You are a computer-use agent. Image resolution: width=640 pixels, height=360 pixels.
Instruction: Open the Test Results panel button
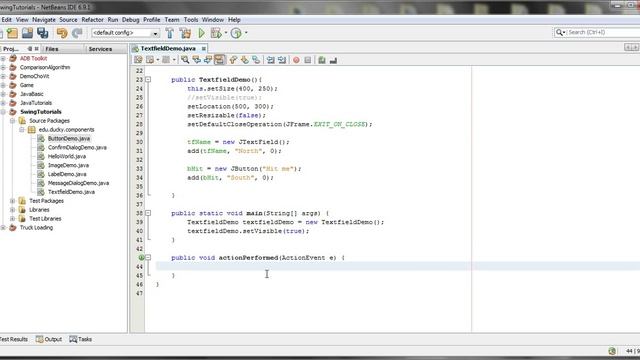13,339
